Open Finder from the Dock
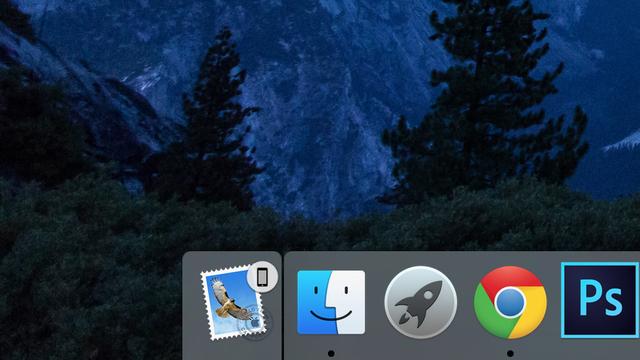640x360 pixels. [x=331, y=302]
